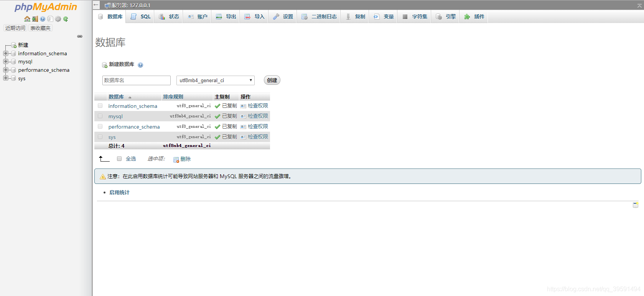Image resolution: width=644 pixels, height=296 pixels.
Task: Tick the 全选 select-all checkbox
Action: pos(119,159)
